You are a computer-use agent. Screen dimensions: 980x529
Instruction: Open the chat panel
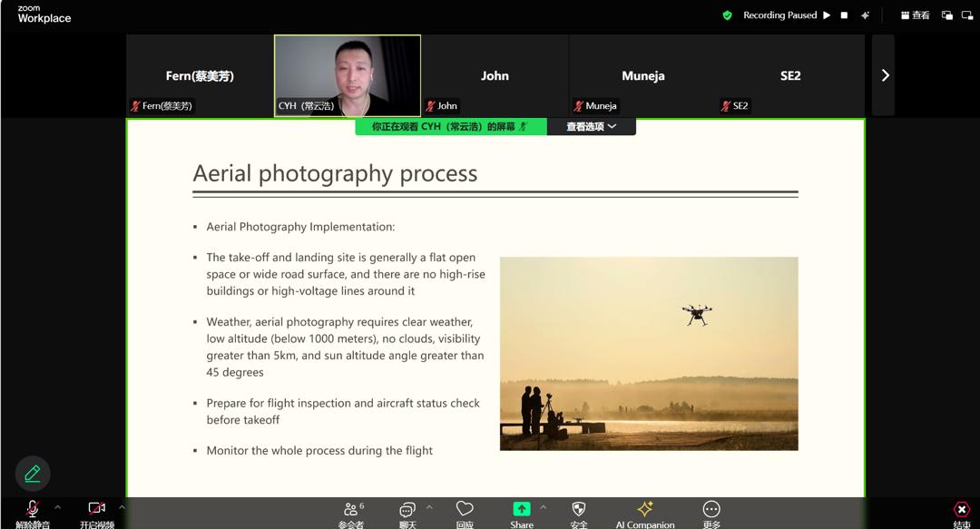tap(407, 511)
